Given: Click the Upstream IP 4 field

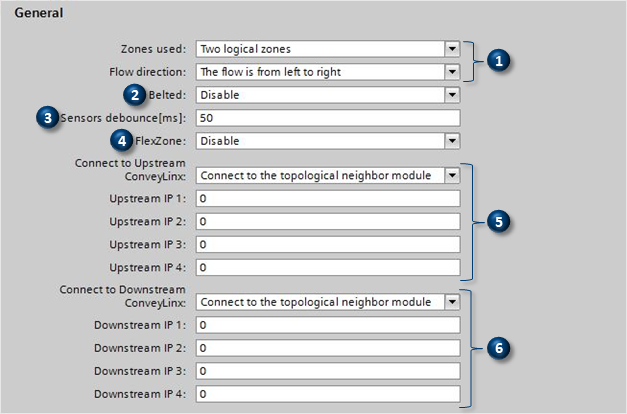Looking at the screenshot, I should pos(327,267).
